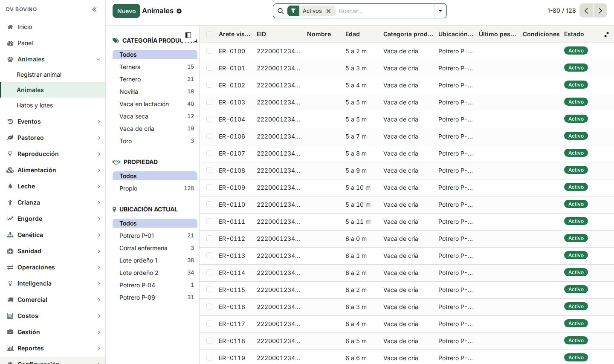Click the Leche droplet icon

(x=10, y=186)
